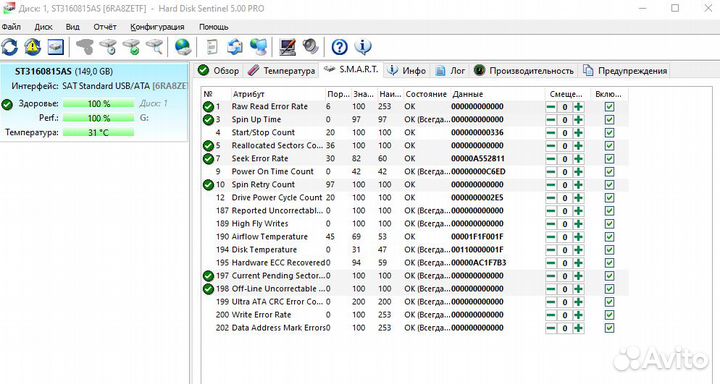Open the Конфигурация menu
The image size is (720, 384).
(157, 27)
